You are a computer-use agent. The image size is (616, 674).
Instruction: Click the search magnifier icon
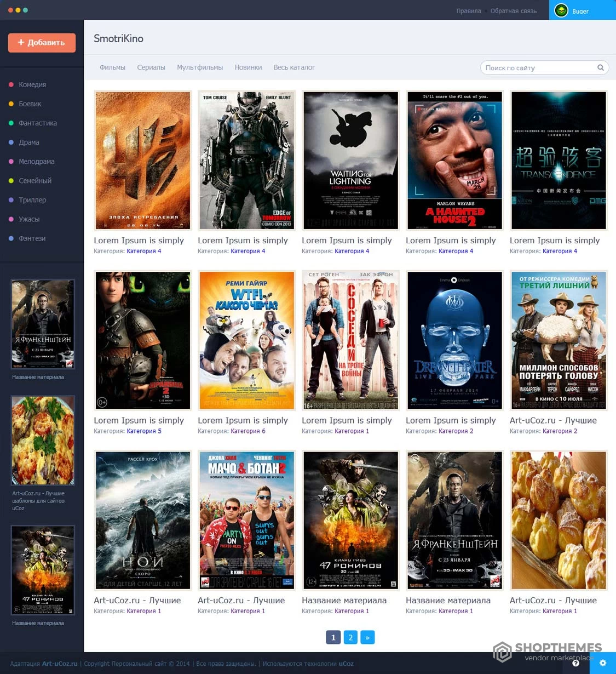click(x=601, y=67)
